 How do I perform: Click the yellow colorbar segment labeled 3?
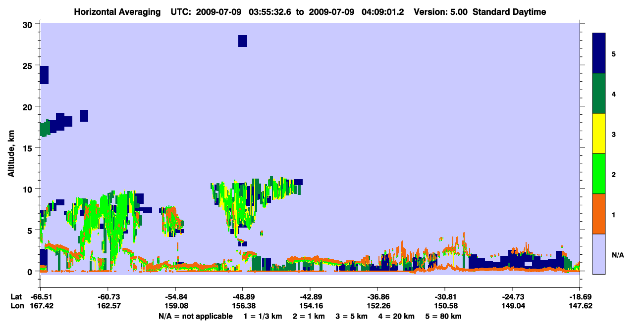tap(599, 134)
